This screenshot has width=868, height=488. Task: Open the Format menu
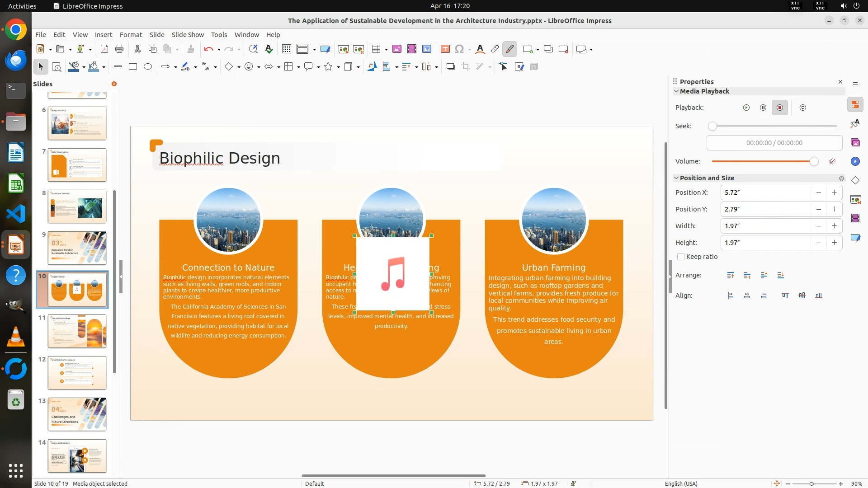pyautogui.click(x=131, y=34)
